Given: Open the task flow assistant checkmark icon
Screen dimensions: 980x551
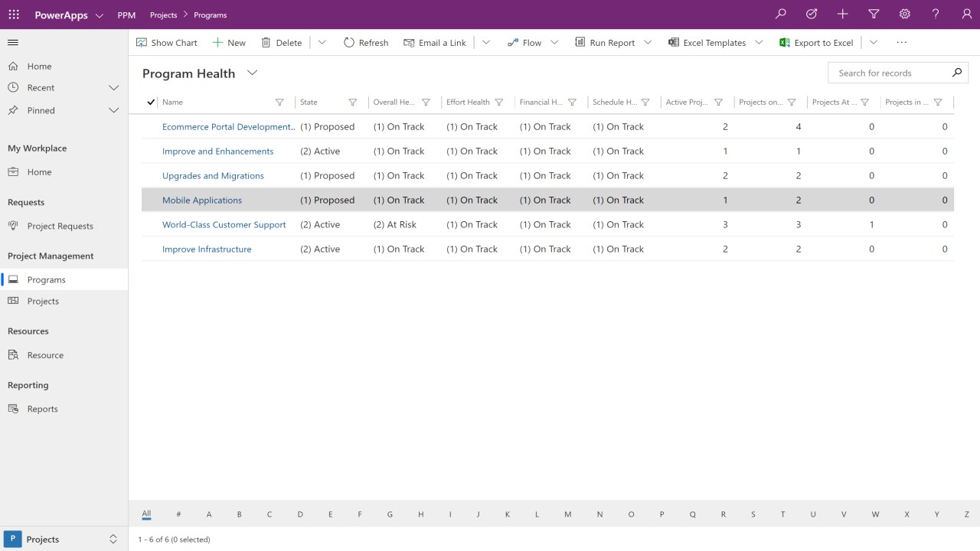Looking at the screenshot, I should tap(812, 15).
